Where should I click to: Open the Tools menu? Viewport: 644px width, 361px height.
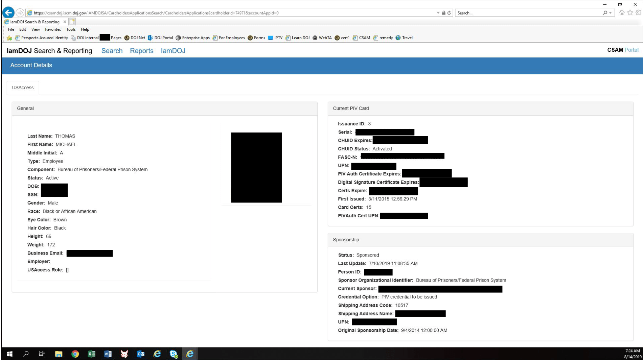71,29
